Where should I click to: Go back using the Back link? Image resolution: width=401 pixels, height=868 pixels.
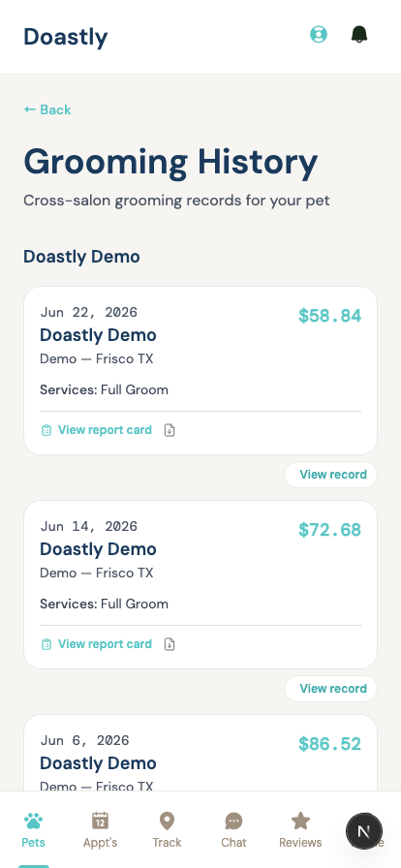point(47,109)
